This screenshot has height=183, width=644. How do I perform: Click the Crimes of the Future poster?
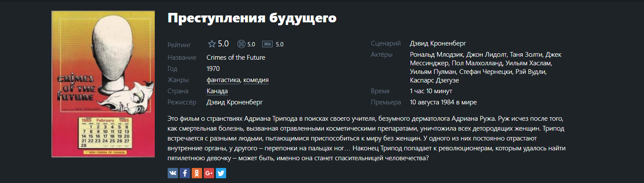(x=103, y=84)
